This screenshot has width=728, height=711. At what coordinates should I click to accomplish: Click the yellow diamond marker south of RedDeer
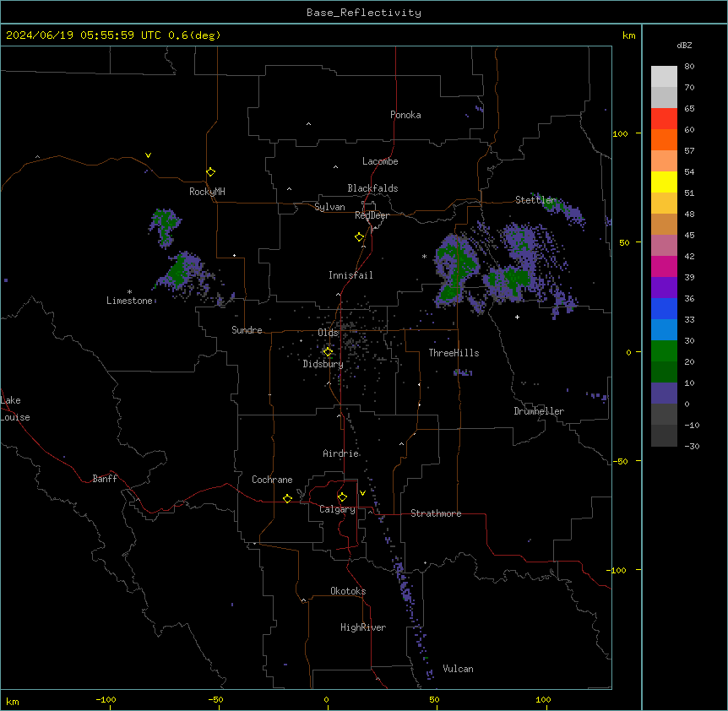pos(360,237)
